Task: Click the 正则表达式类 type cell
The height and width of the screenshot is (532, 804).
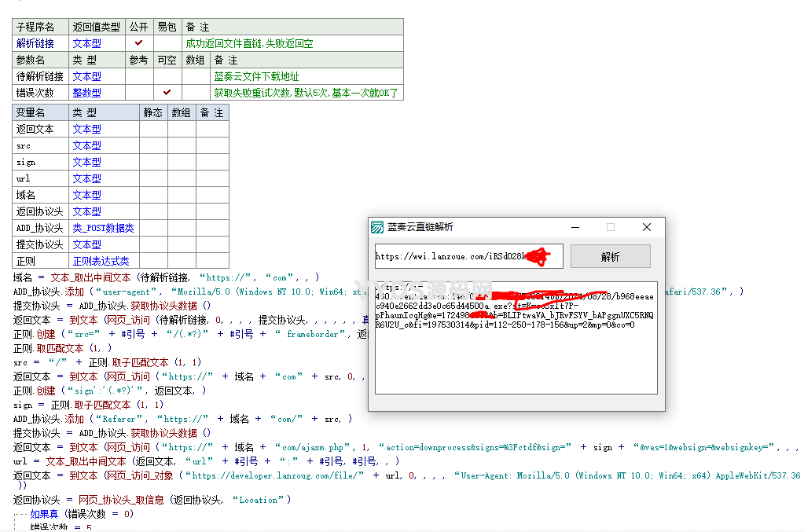Action: point(101,261)
